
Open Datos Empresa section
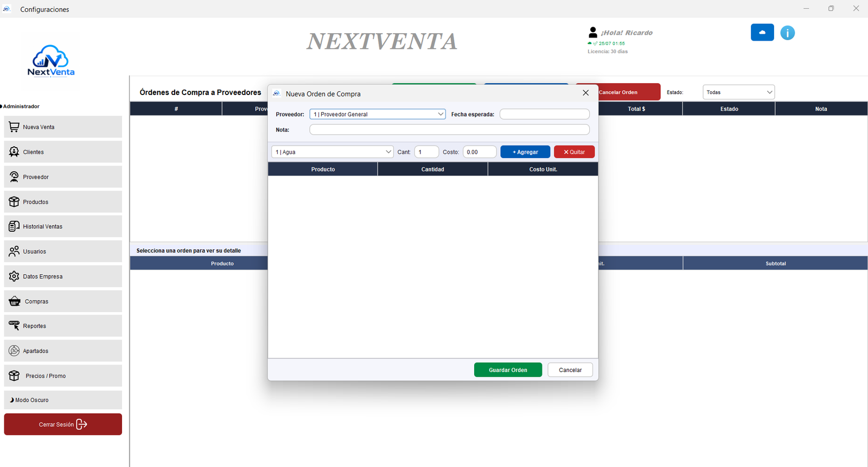coord(63,276)
